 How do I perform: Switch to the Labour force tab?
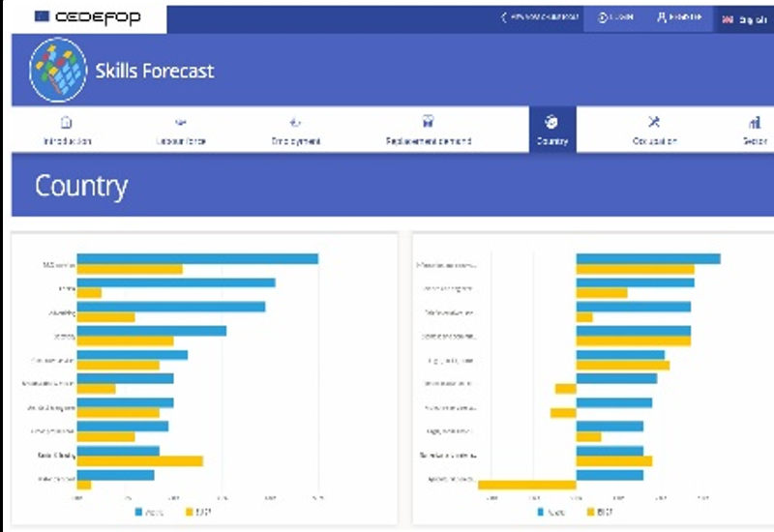click(x=180, y=131)
